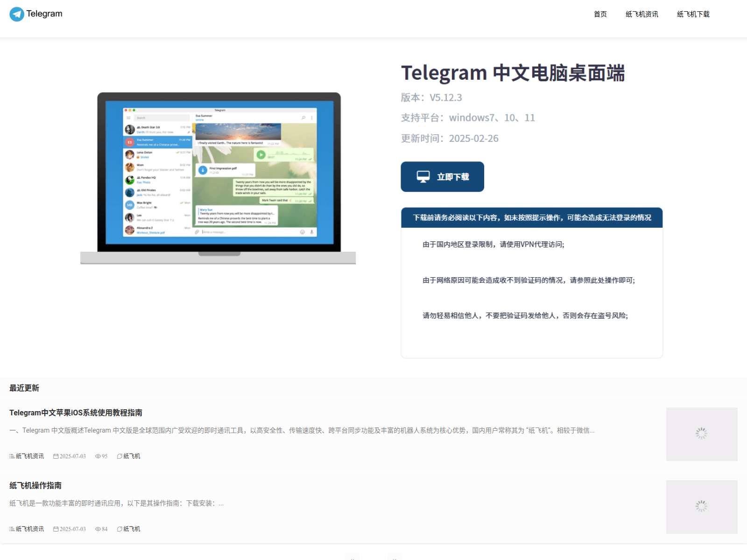The image size is (747, 560).
Task: Click the 纸飞机 tag under the iOS article
Action: 132,456
